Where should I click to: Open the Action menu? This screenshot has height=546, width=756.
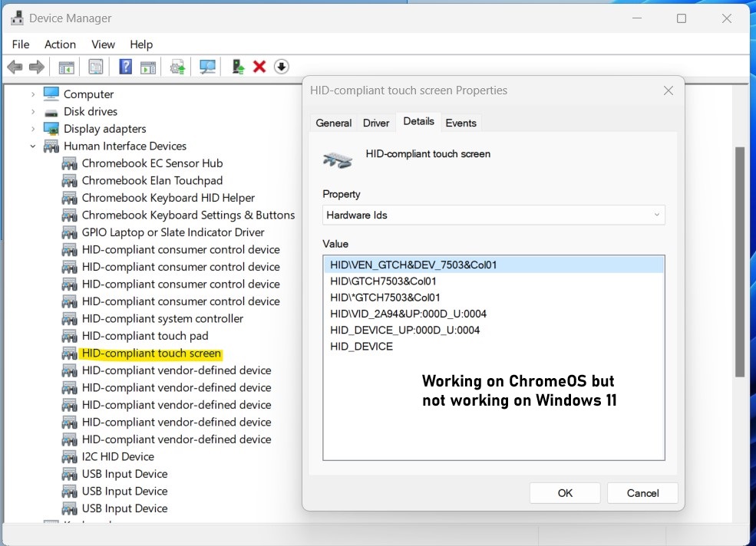pyautogui.click(x=61, y=44)
